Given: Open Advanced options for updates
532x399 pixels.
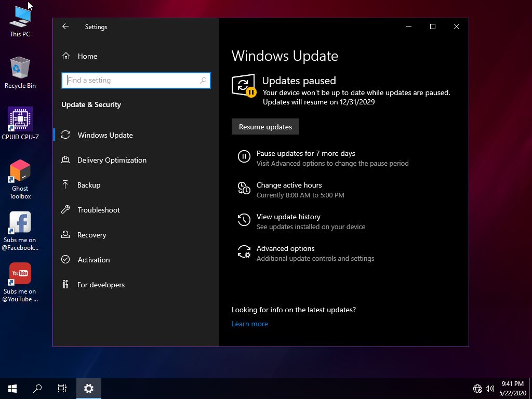Looking at the screenshot, I should (285, 248).
